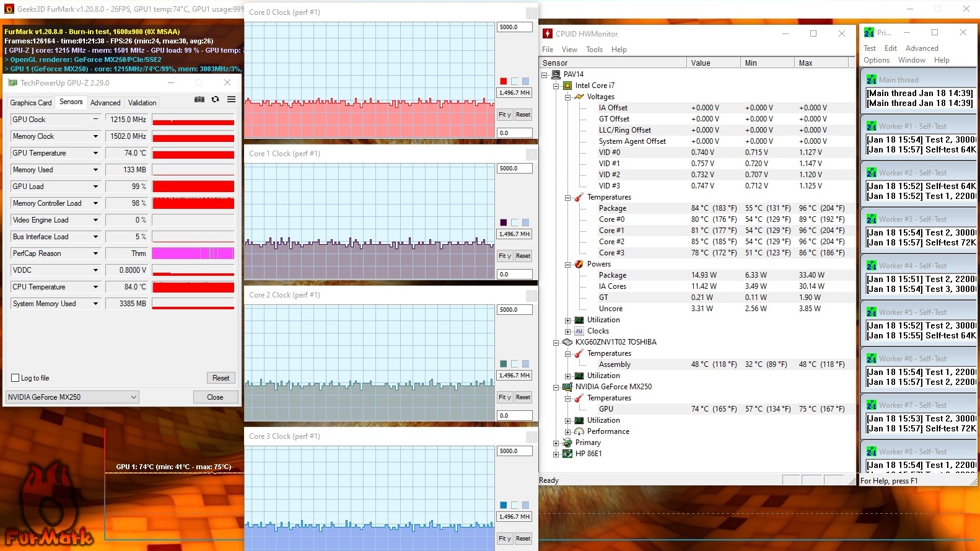Click the Max column header in HWMonitor

821,63
